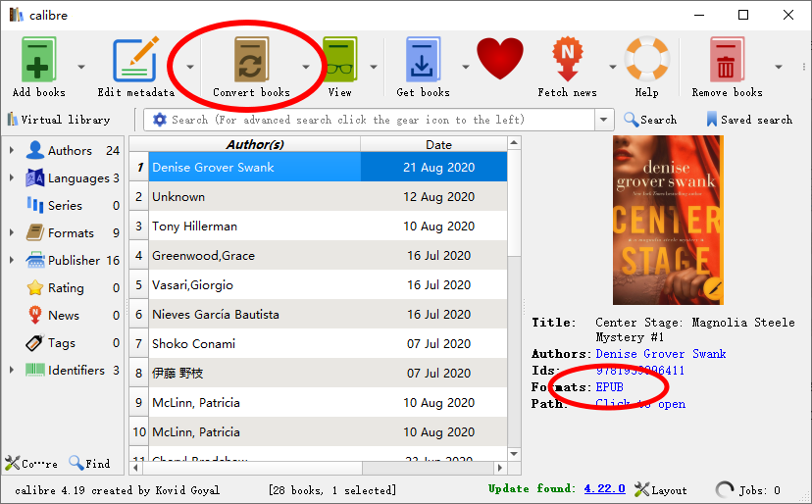This screenshot has width=812, height=504.
Task: Click the Add books icon
Action: [x=38, y=60]
